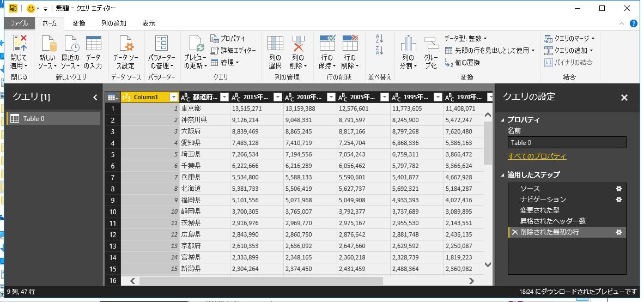Open the データ型: 整数 dropdown

(x=466, y=38)
